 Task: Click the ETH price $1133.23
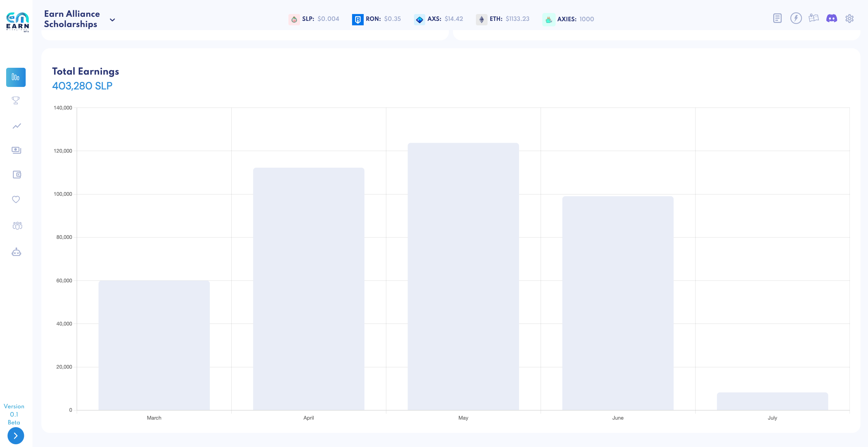tap(517, 19)
